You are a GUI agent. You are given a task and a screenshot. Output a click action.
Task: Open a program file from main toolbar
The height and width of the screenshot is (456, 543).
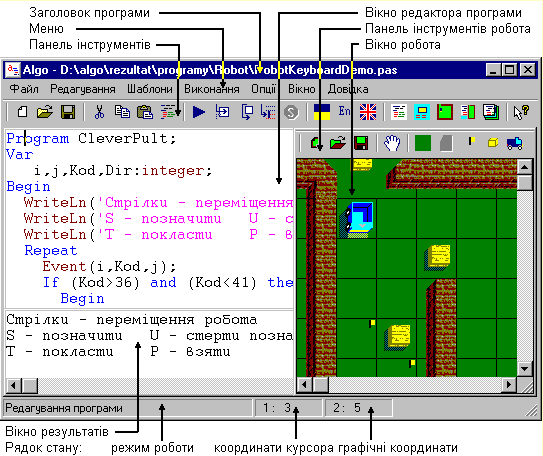click(45, 112)
